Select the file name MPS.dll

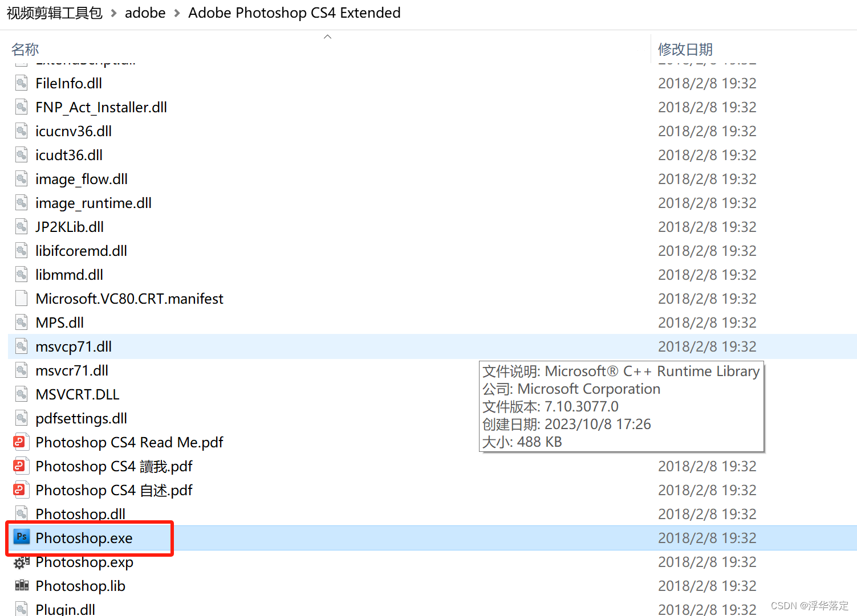pyautogui.click(x=60, y=323)
